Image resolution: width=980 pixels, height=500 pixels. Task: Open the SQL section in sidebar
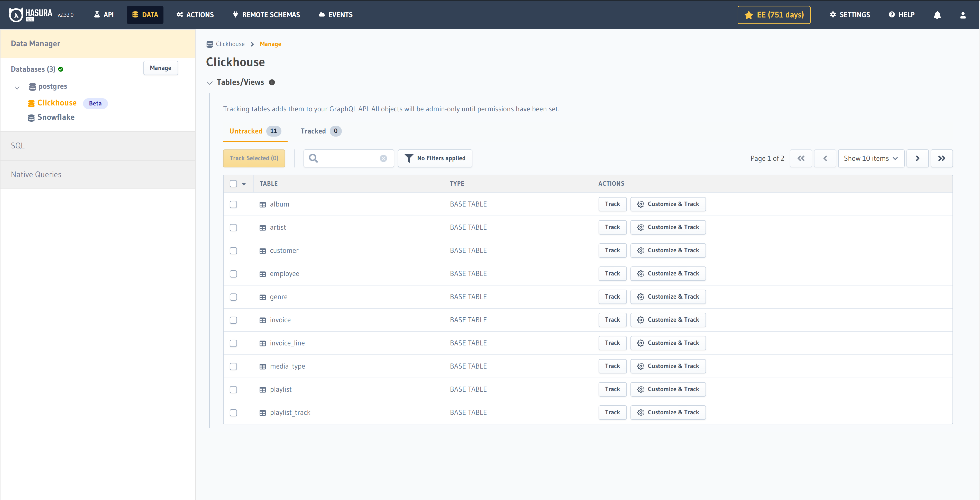[x=98, y=146]
